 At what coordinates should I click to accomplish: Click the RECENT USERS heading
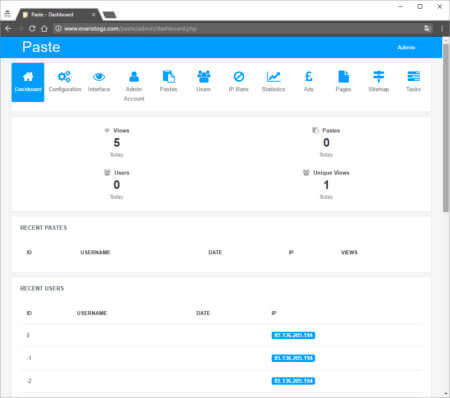click(42, 288)
